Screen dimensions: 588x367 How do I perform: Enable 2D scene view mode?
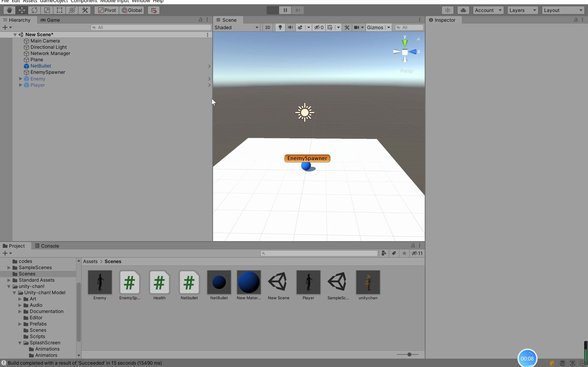(267, 27)
